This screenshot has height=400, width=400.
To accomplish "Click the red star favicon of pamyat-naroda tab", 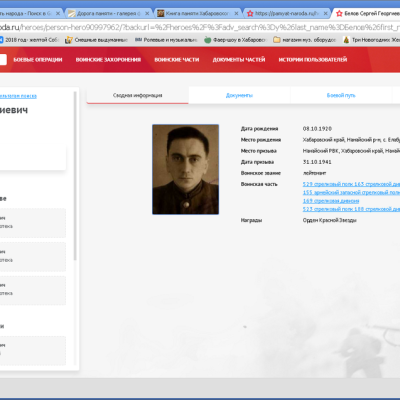I will coord(250,13).
